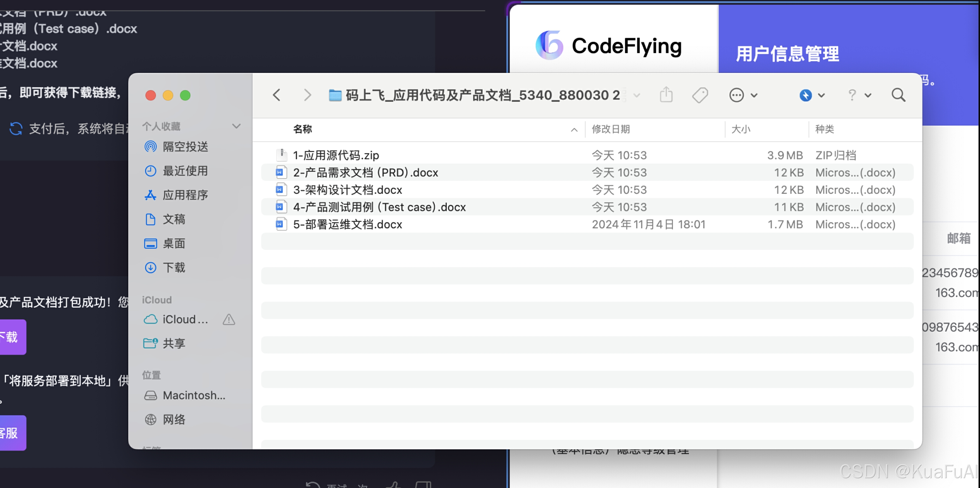Click the Finder forward navigation arrow
980x488 pixels.
pos(307,95)
